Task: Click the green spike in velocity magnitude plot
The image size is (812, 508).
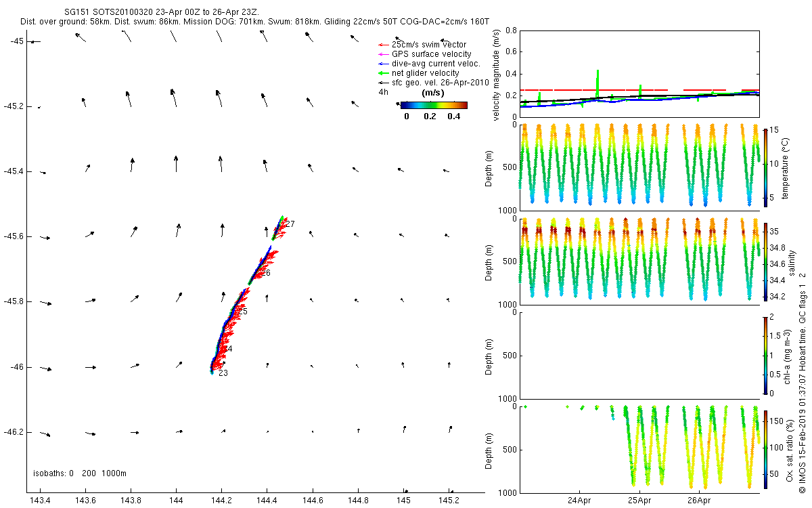Action: pos(597,85)
